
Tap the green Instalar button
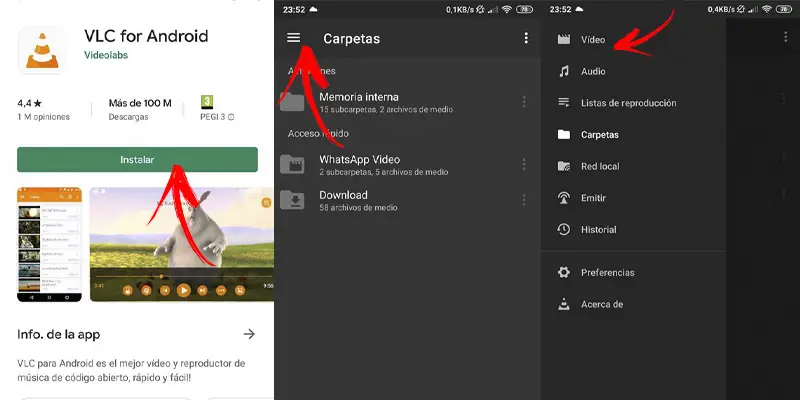click(137, 160)
